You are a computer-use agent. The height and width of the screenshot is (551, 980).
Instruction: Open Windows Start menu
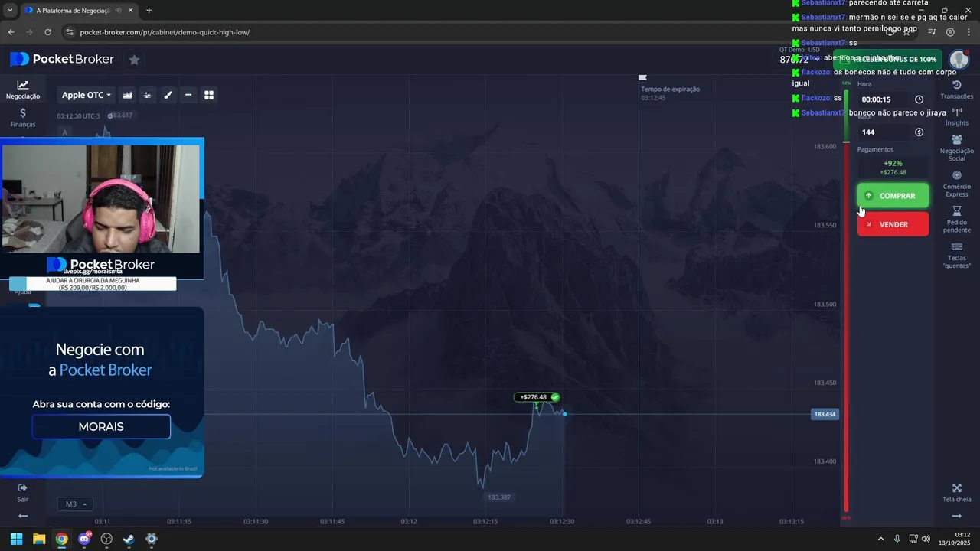16,539
